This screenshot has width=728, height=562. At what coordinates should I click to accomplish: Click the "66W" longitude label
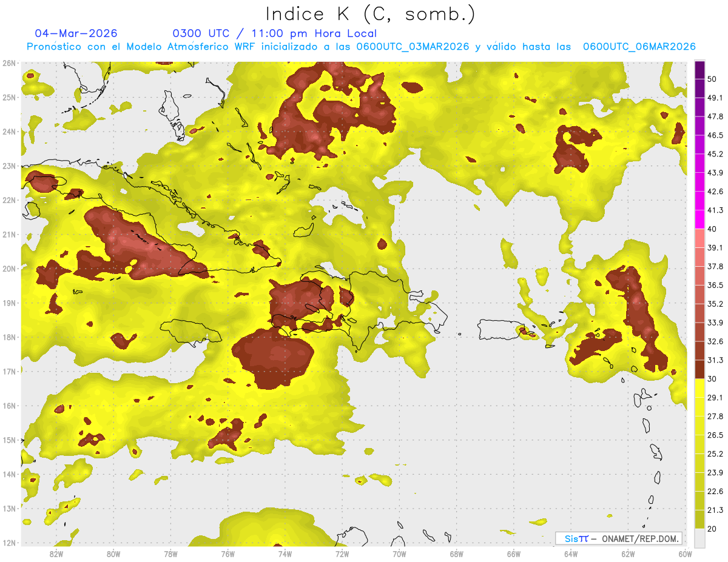coord(514,554)
